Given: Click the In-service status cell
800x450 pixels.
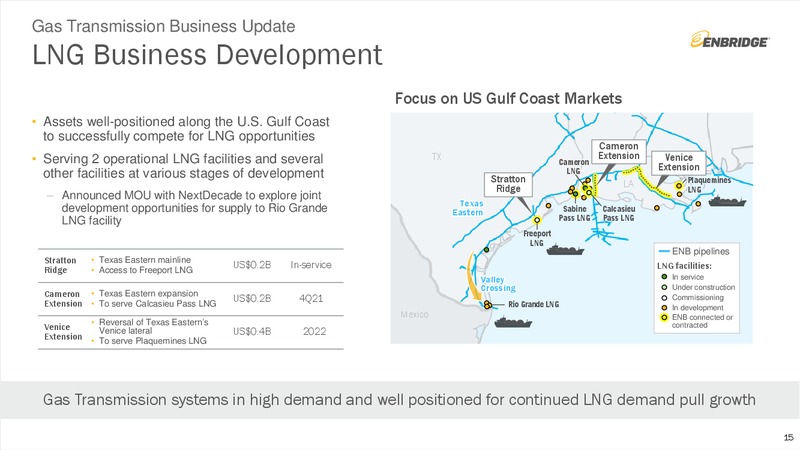Looking at the screenshot, I should [x=311, y=265].
